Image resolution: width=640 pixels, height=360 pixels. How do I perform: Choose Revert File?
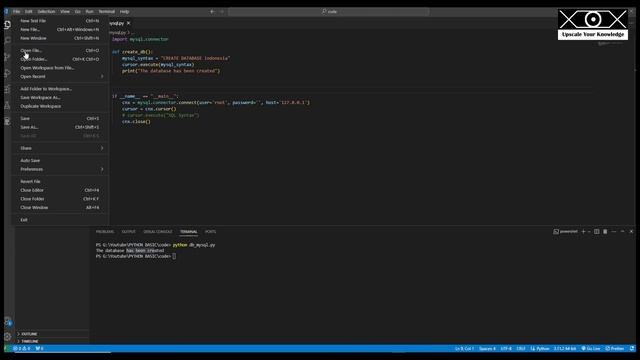(61, 181)
